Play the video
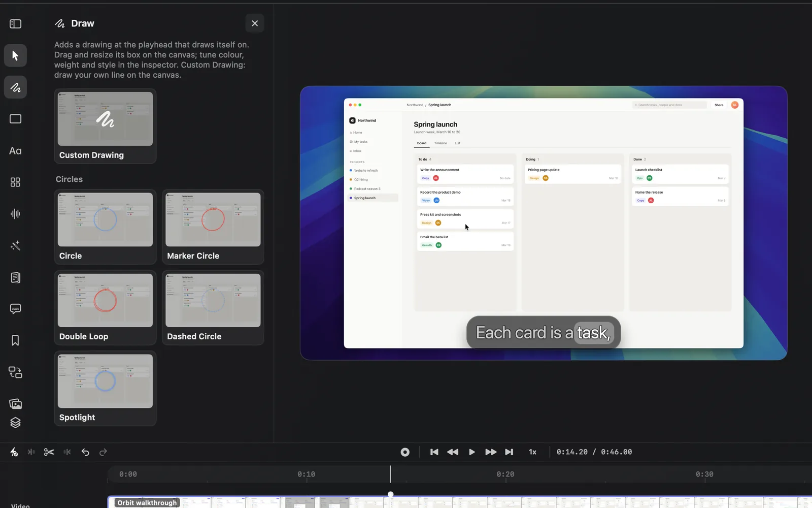812x508 pixels. pyautogui.click(x=471, y=452)
